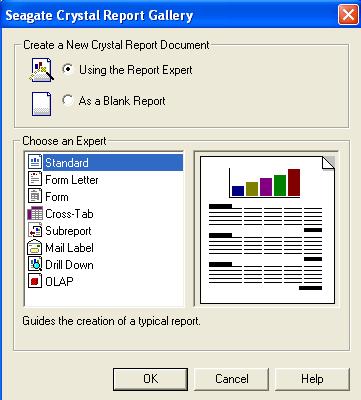Screen dimensions: 361x400
Task: Click the Mail Label envelope icon
Action: coord(35,247)
